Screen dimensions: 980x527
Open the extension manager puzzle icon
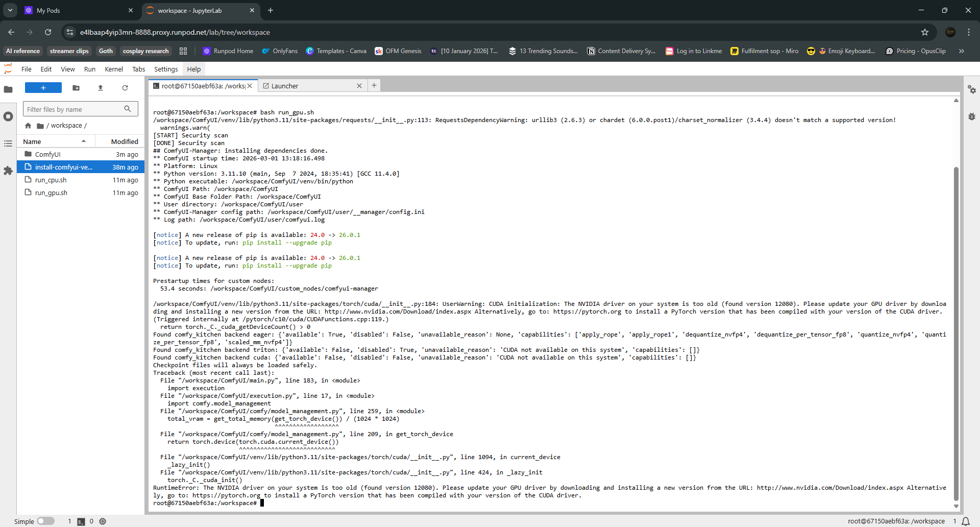(8, 171)
